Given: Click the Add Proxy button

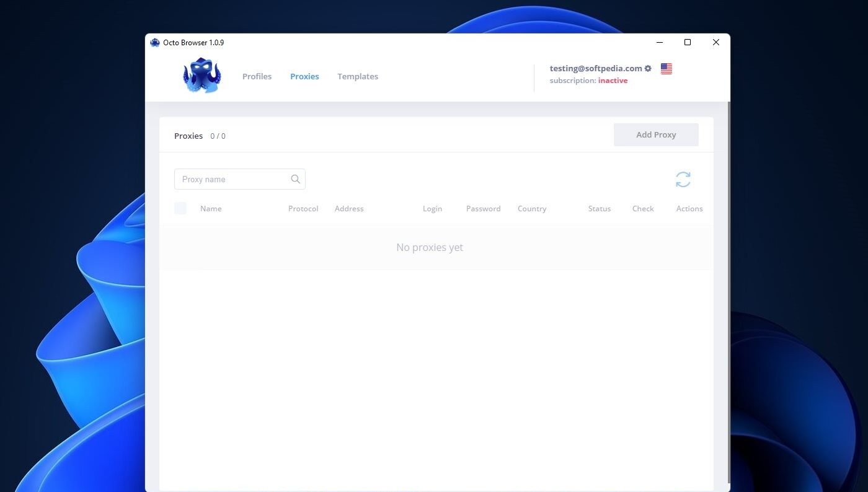Looking at the screenshot, I should 656,134.
